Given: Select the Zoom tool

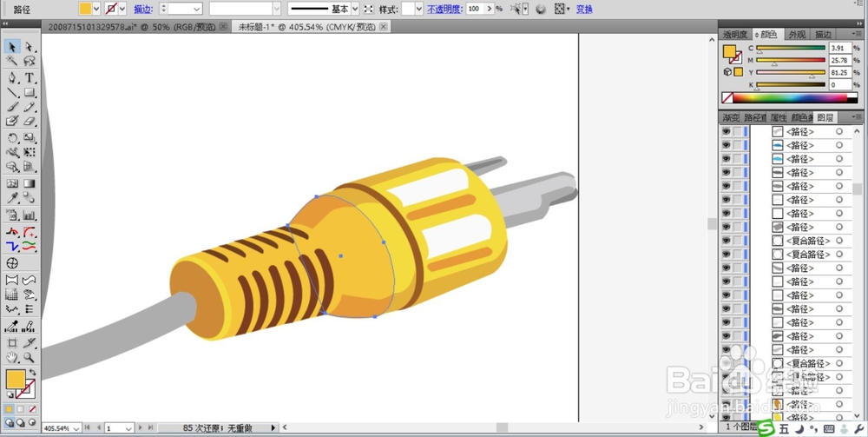Looking at the screenshot, I should [x=30, y=358].
